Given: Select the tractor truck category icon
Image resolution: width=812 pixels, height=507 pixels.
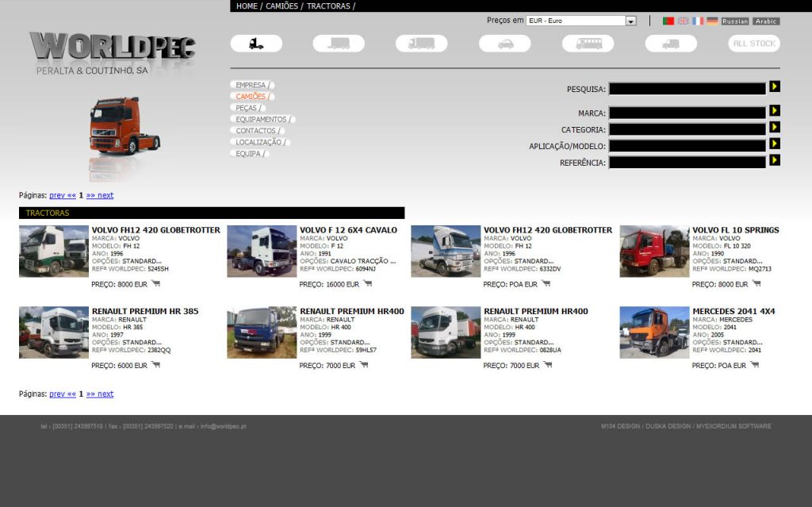Looking at the screenshot, I should 256,44.
